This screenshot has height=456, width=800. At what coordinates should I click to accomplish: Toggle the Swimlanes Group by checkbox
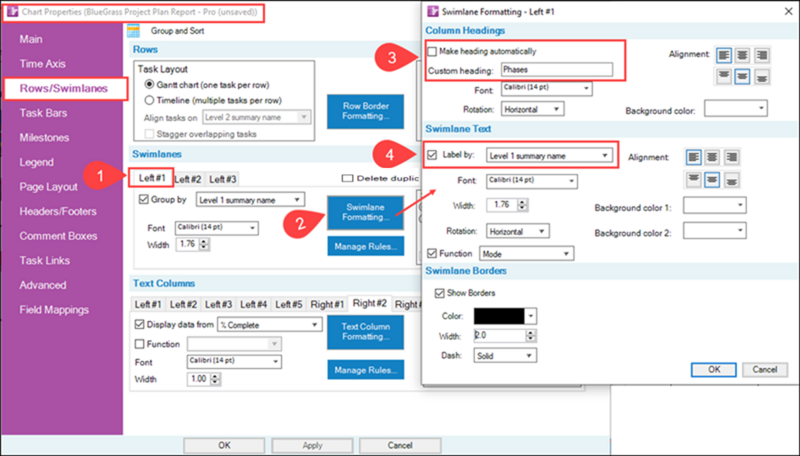[143, 199]
